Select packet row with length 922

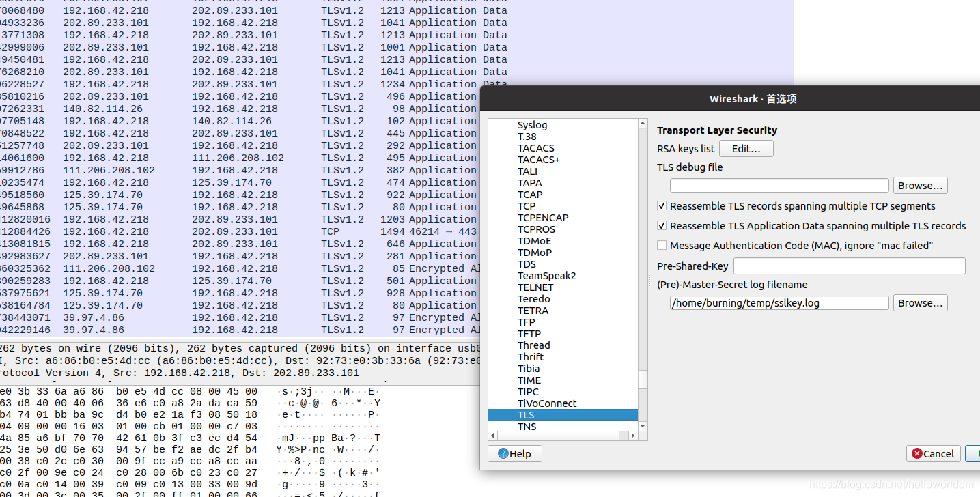pyautogui.click(x=240, y=195)
